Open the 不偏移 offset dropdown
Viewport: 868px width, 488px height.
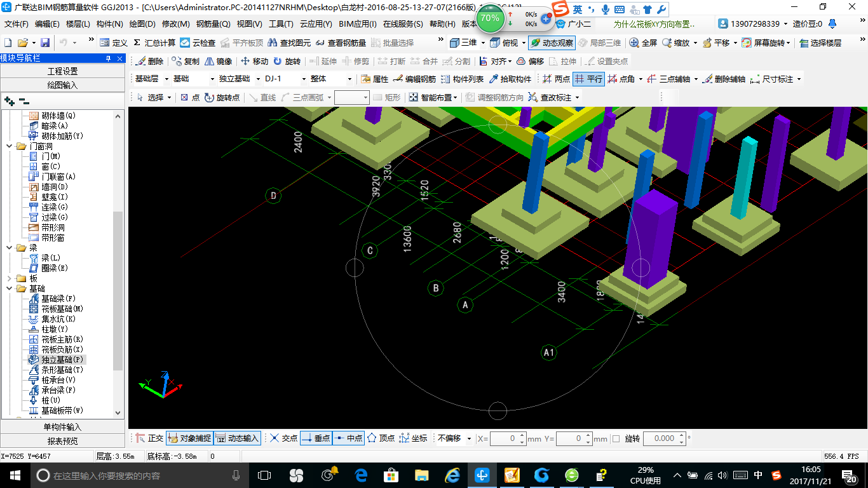[469, 438]
